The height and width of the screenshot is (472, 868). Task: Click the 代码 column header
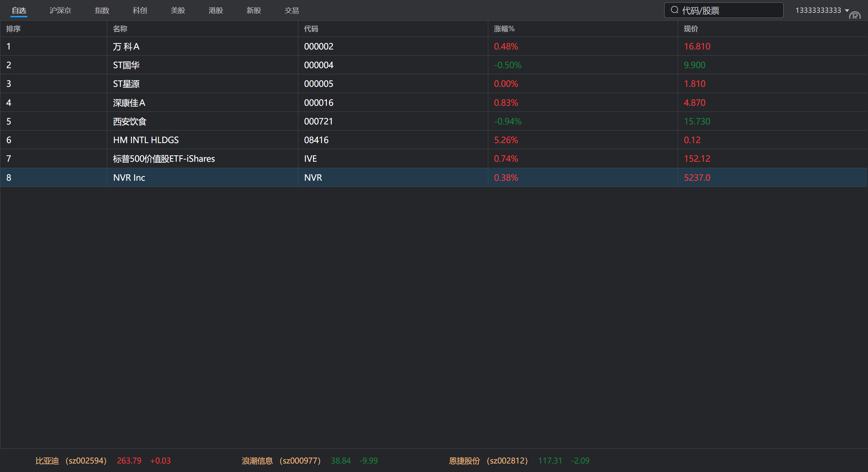point(311,29)
